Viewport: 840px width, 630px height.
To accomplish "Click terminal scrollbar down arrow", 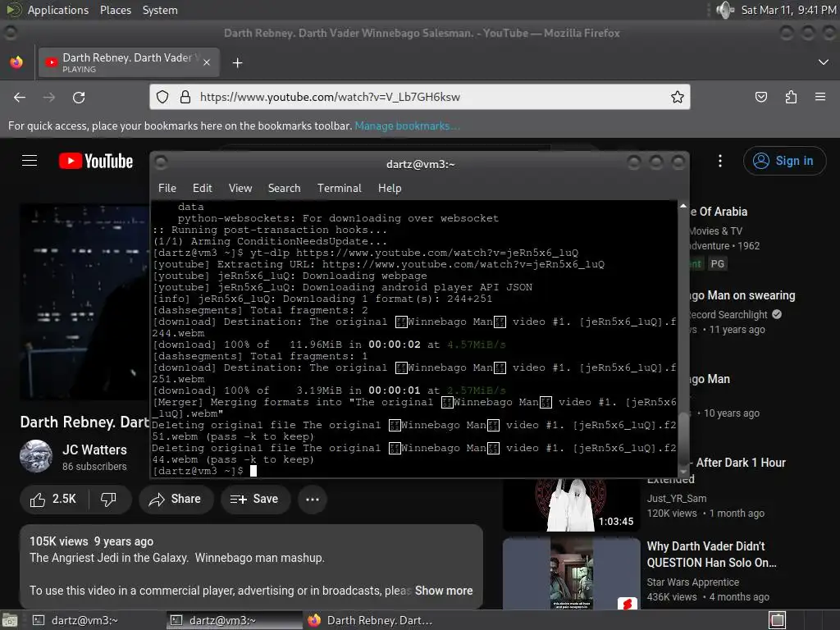I will pyautogui.click(x=683, y=472).
